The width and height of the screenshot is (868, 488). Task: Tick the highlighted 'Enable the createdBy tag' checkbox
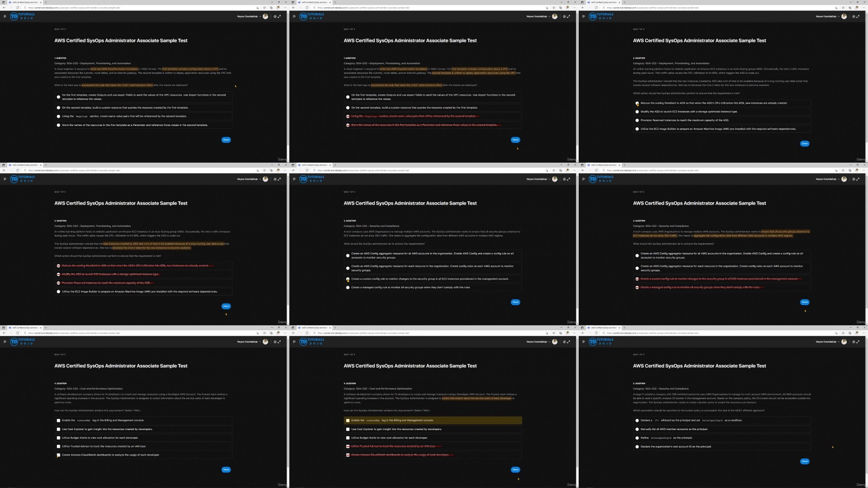click(x=348, y=420)
